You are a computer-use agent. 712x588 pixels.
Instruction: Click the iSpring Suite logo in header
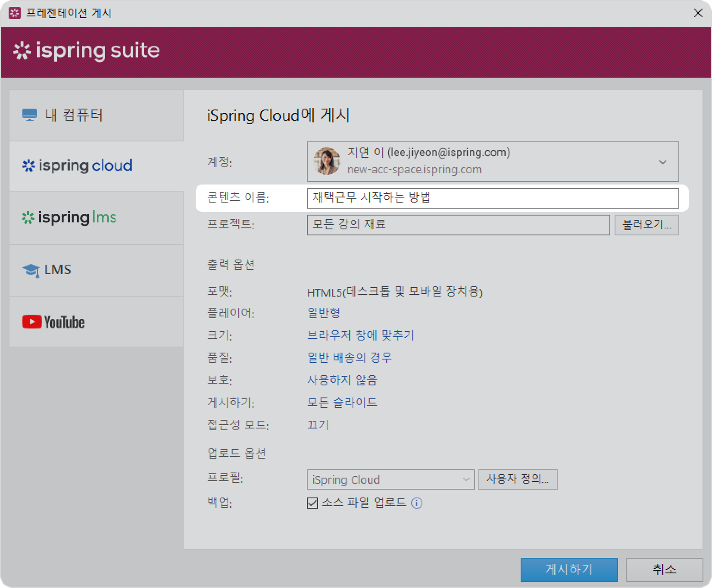point(86,51)
